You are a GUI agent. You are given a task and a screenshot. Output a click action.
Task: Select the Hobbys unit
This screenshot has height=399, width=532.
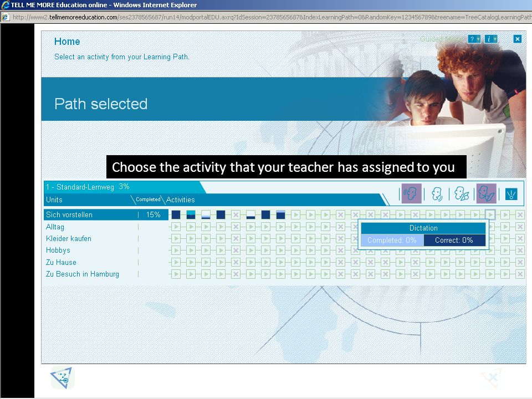click(x=58, y=250)
